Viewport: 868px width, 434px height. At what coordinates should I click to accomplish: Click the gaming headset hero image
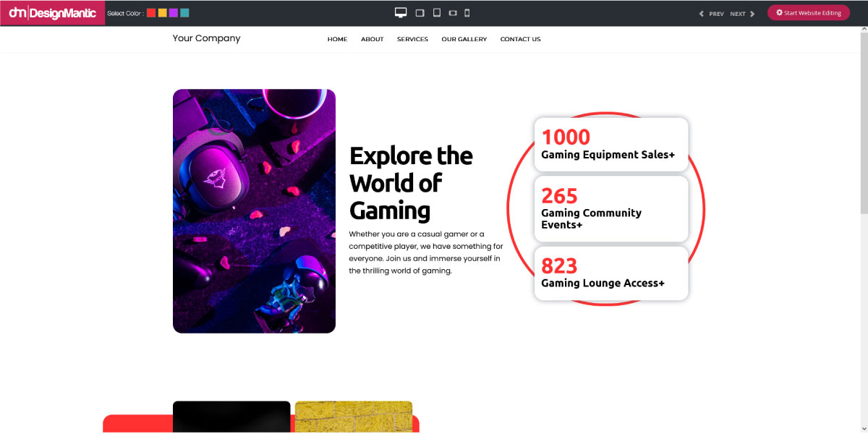(254, 211)
